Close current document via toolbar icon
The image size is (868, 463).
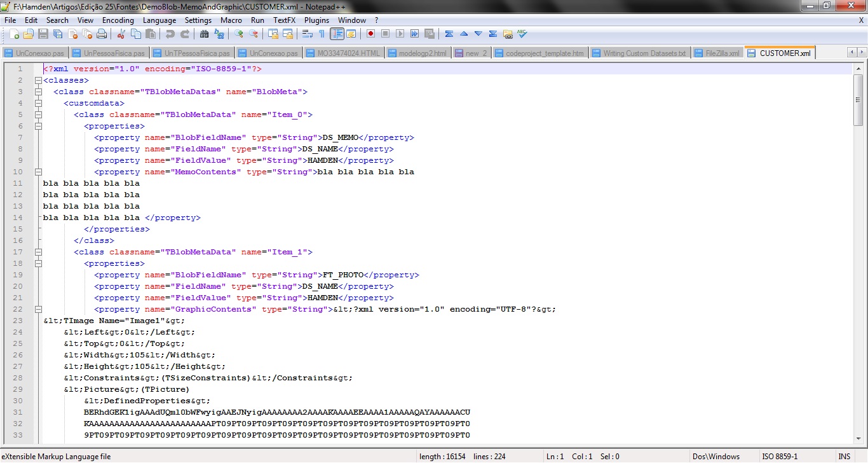73,34
